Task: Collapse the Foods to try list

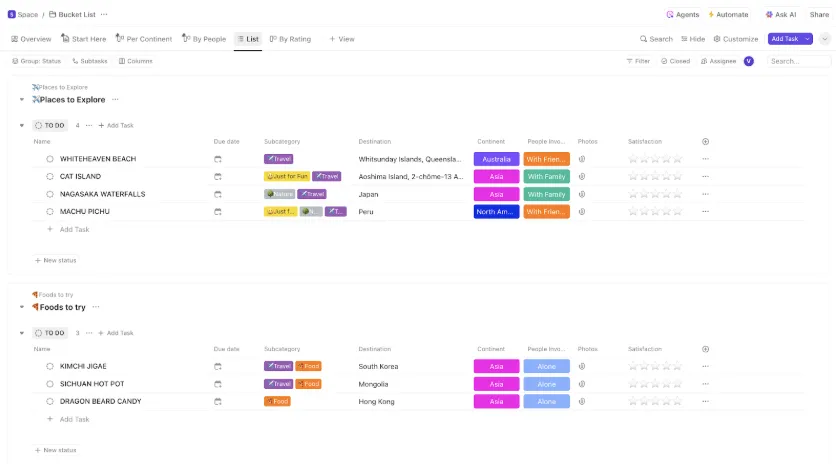Action: [x=22, y=307]
